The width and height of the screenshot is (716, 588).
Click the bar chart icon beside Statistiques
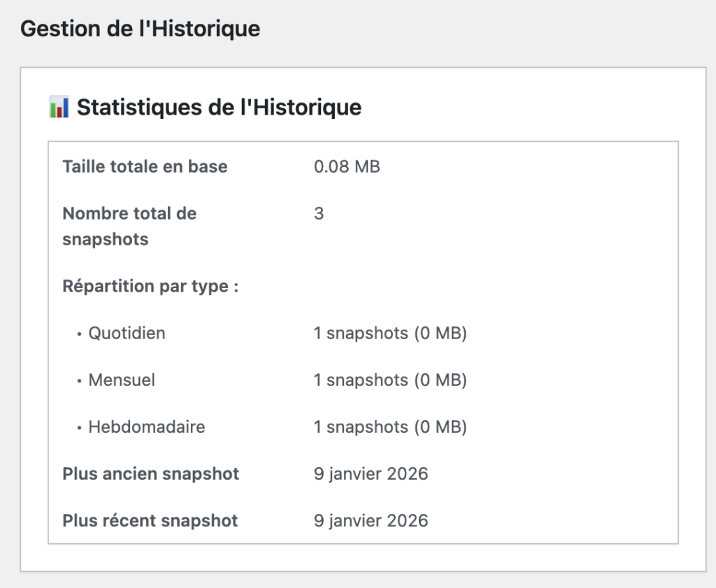(x=59, y=108)
